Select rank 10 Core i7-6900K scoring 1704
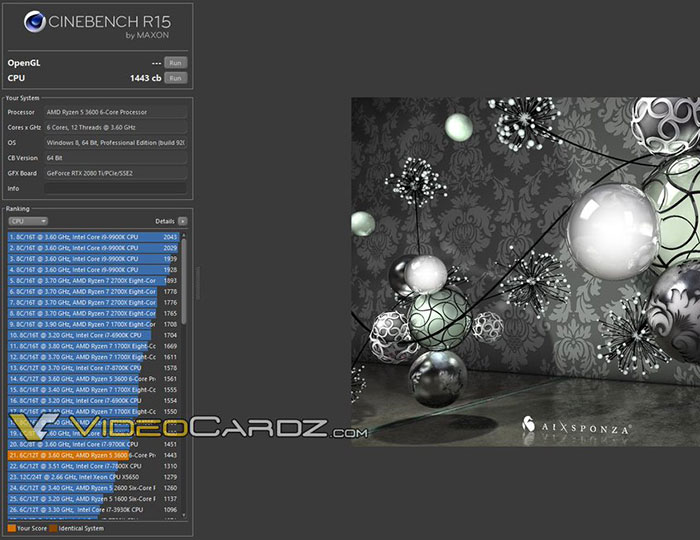Image resolution: width=700 pixels, height=540 pixels. tap(93, 335)
